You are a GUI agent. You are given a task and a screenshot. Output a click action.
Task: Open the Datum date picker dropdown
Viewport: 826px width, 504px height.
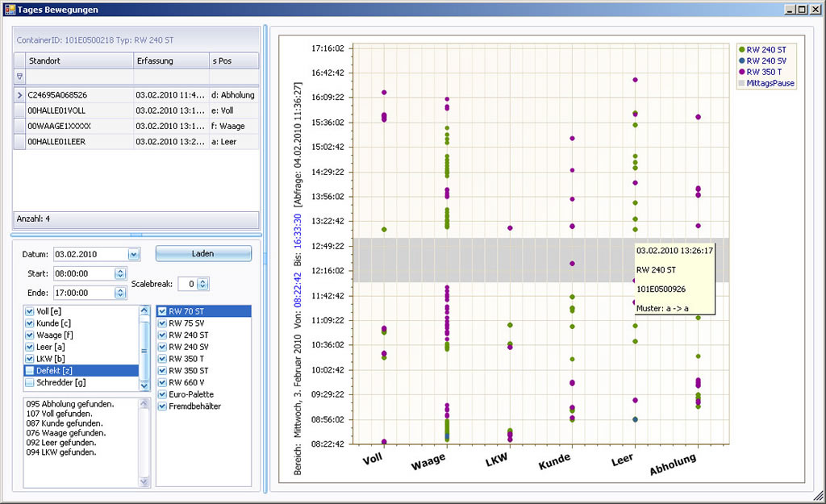click(x=133, y=254)
